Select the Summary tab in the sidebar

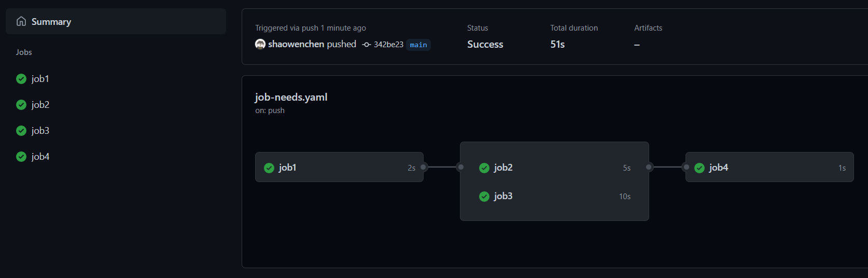coord(116,21)
